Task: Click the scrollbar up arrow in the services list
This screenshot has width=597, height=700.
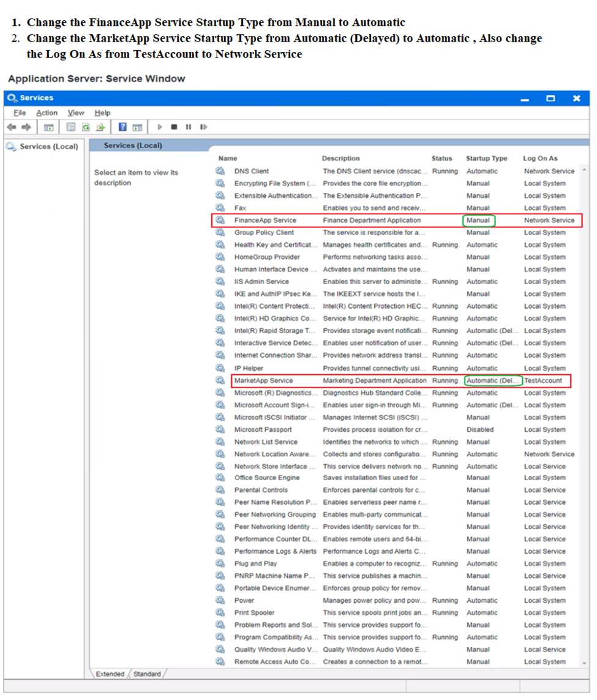Action: click(584, 170)
